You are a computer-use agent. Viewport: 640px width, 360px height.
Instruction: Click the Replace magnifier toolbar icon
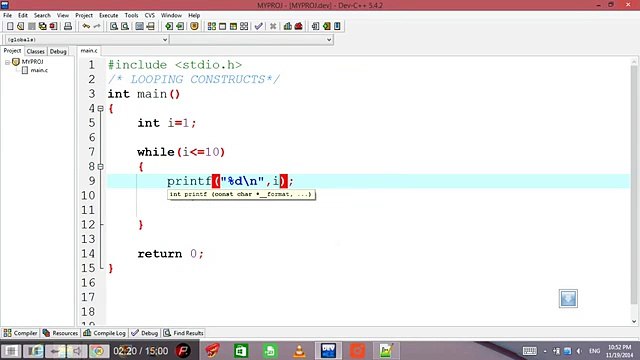pos(125,26)
